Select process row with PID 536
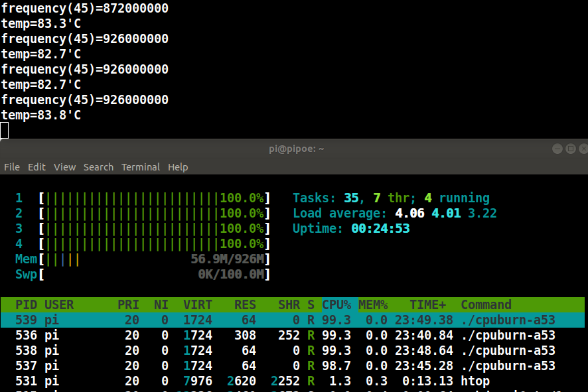Viewport: 588px width, 392px height. [x=292, y=336]
